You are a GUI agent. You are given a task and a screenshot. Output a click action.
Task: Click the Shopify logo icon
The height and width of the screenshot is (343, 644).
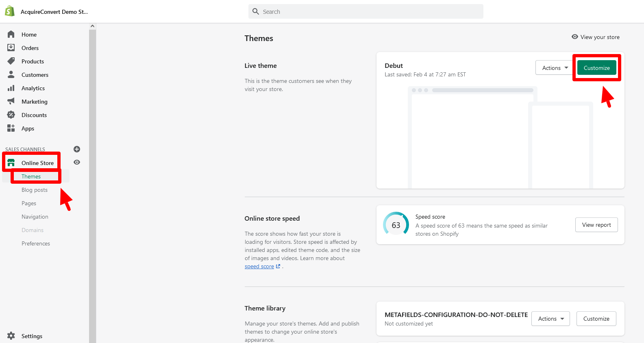tap(10, 11)
